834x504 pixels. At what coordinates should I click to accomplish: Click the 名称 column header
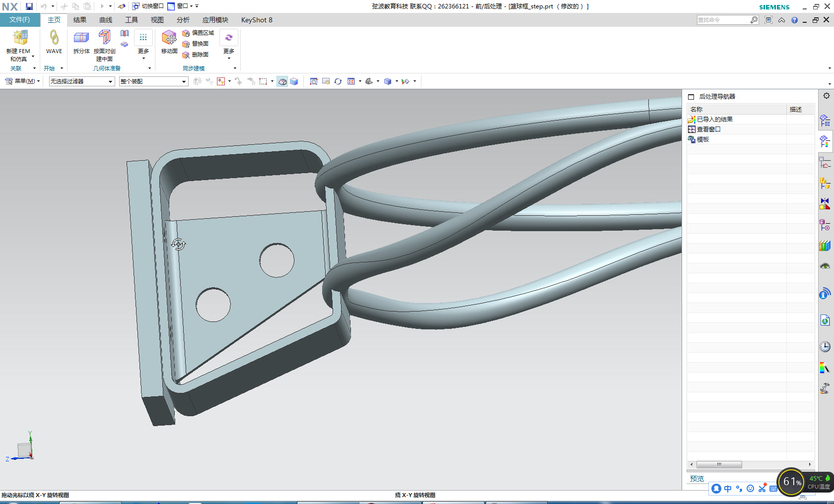pos(737,109)
